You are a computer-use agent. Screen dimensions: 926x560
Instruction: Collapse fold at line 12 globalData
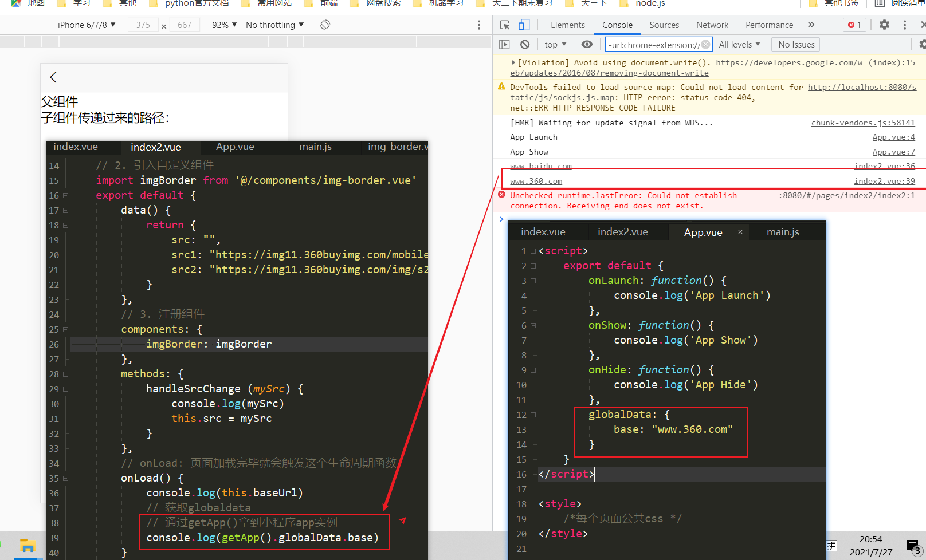point(533,415)
